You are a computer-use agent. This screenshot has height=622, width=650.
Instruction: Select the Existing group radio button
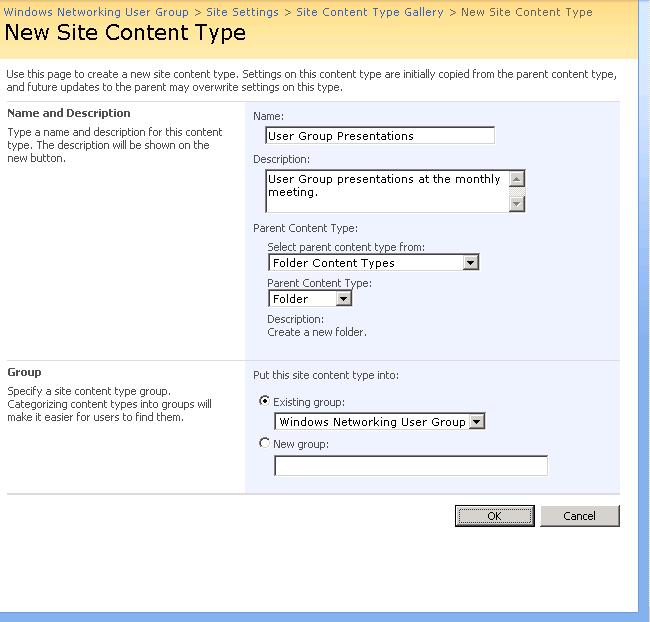coord(264,402)
